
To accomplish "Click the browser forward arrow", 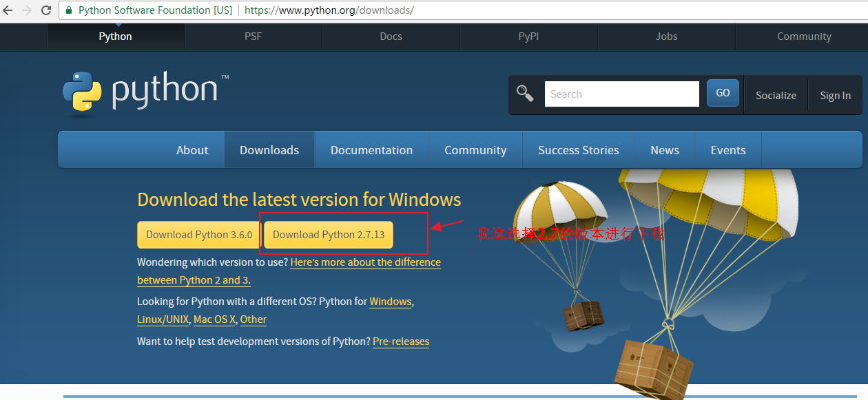I will pyautogui.click(x=28, y=10).
